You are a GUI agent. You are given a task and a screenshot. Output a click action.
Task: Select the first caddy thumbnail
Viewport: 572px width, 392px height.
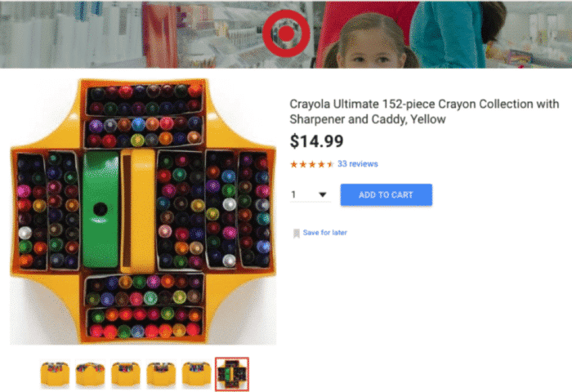[x=55, y=374]
